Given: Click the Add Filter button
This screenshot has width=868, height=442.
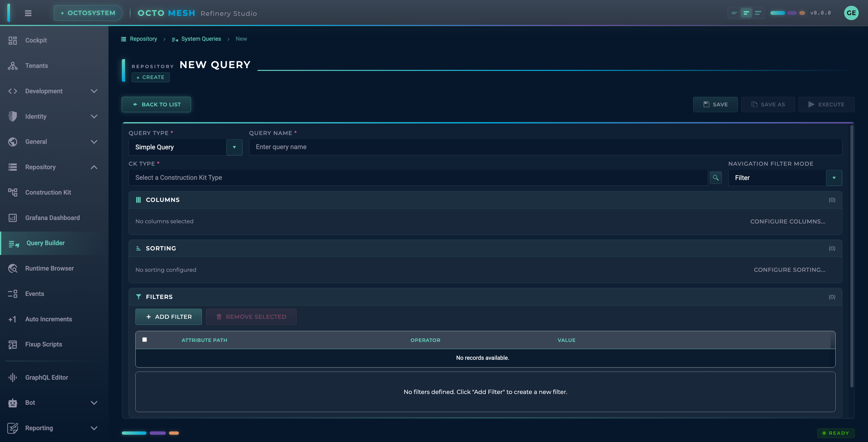Looking at the screenshot, I should [169, 317].
